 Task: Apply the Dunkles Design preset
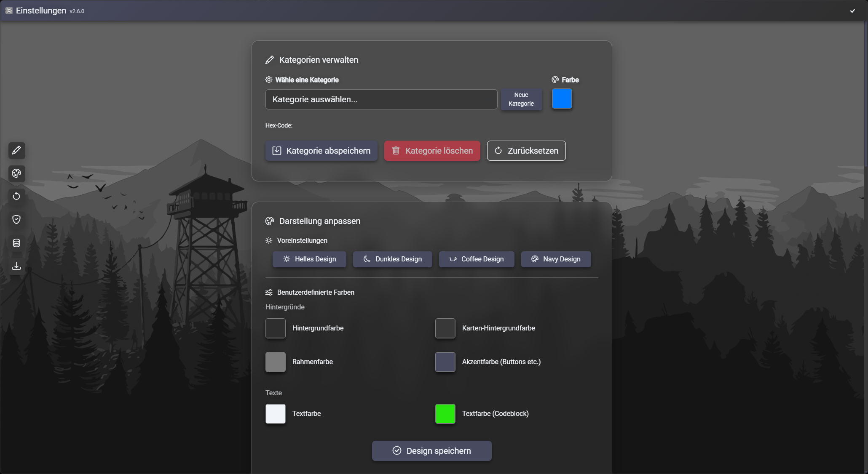pyautogui.click(x=392, y=259)
